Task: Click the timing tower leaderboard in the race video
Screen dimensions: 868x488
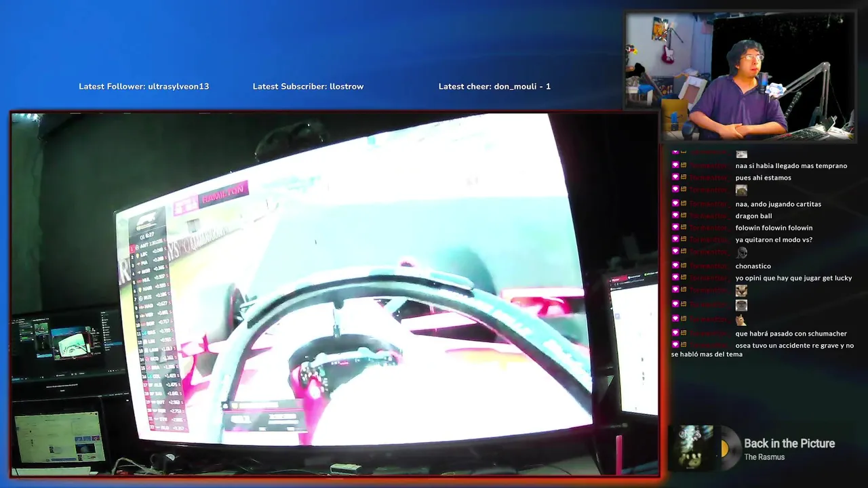Action: click(159, 322)
